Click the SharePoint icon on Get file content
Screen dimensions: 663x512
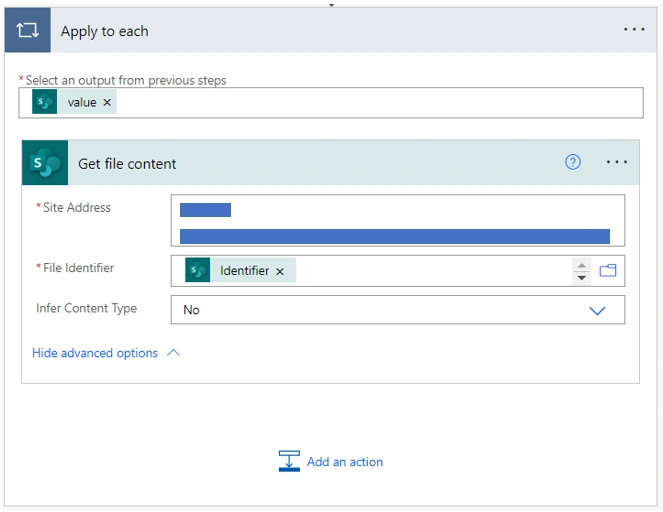tap(45, 163)
